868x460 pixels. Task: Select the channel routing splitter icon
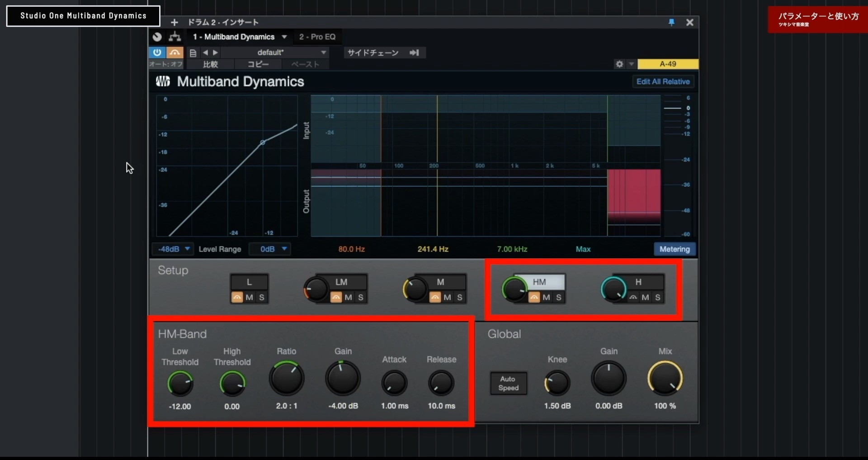(x=175, y=37)
